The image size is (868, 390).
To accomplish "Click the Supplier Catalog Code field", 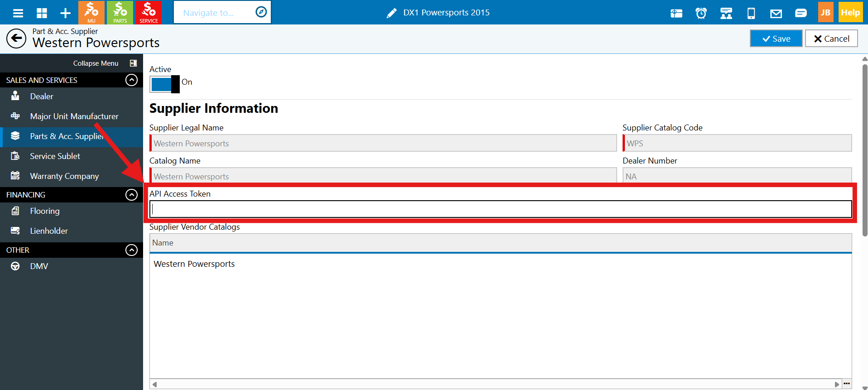I will point(737,143).
